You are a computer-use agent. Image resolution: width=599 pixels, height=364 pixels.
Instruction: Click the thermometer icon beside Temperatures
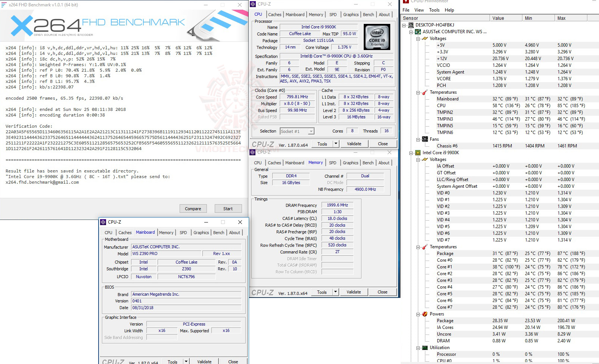pyautogui.click(x=425, y=92)
